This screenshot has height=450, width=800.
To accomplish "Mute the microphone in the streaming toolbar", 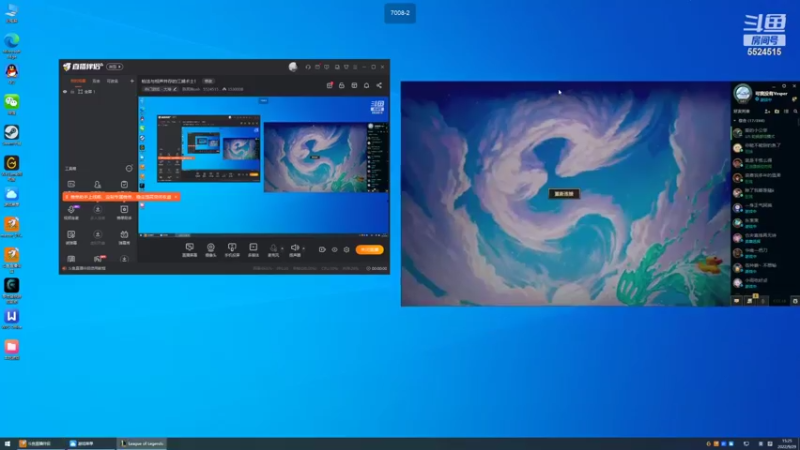I will [x=273, y=249].
